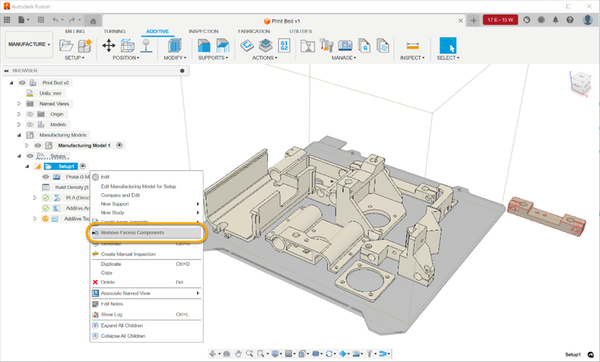
Task: Open the MANUFACTURE workspace dropdown
Action: point(29,44)
